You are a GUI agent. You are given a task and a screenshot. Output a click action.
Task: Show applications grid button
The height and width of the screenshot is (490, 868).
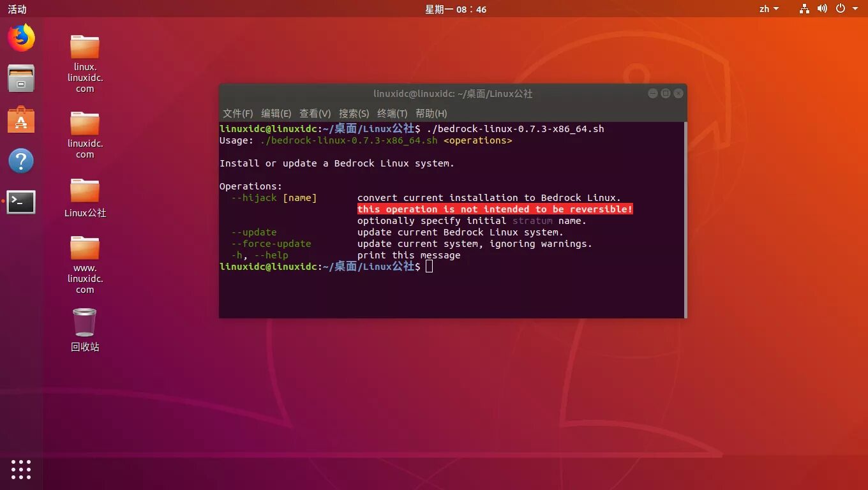click(21, 469)
